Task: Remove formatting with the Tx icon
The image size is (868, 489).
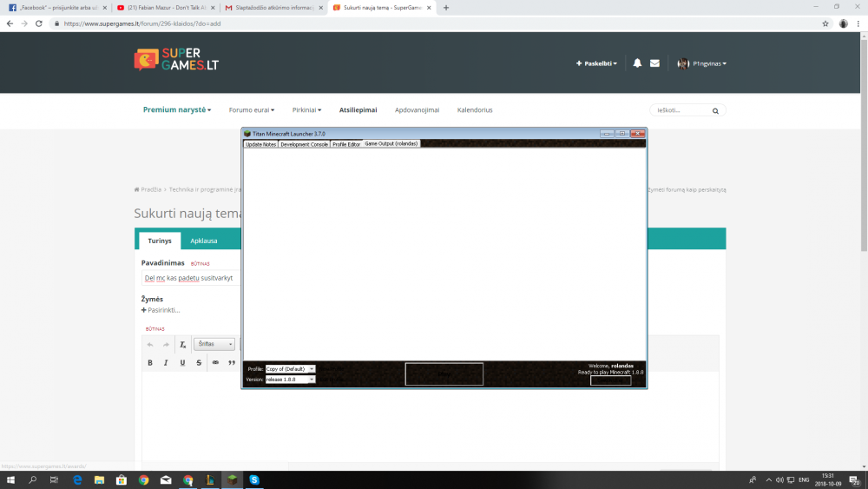Action: [182, 345]
